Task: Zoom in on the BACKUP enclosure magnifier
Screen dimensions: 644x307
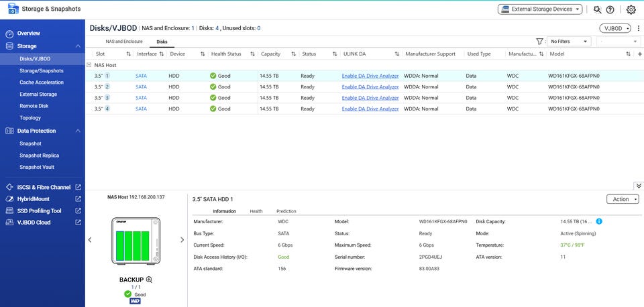Action: tap(149, 280)
